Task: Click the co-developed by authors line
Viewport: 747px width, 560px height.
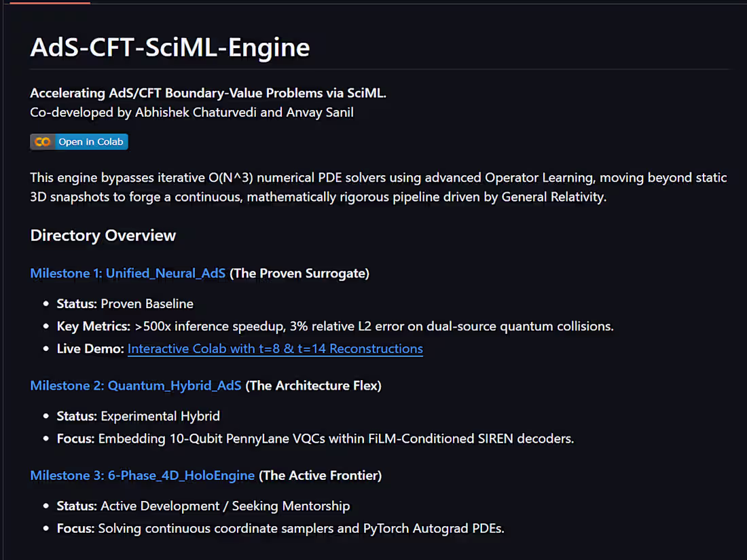Action: click(192, 113)
